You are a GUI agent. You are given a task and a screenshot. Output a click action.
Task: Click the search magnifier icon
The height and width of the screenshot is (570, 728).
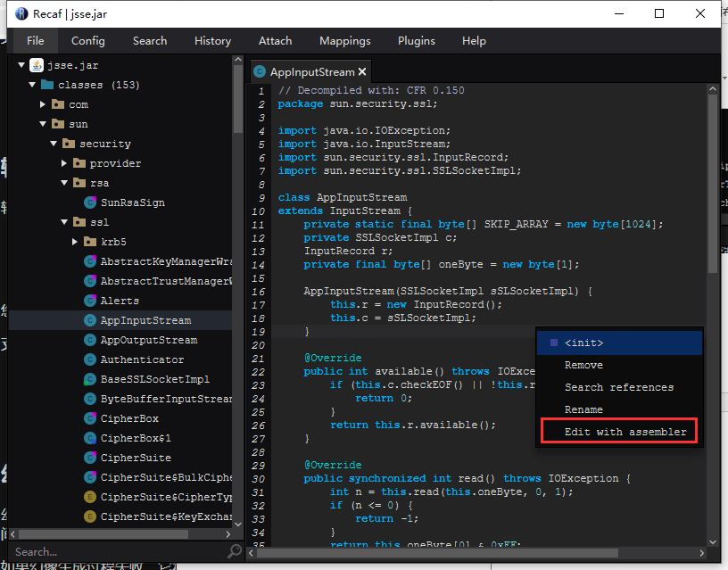click(235, 551)
